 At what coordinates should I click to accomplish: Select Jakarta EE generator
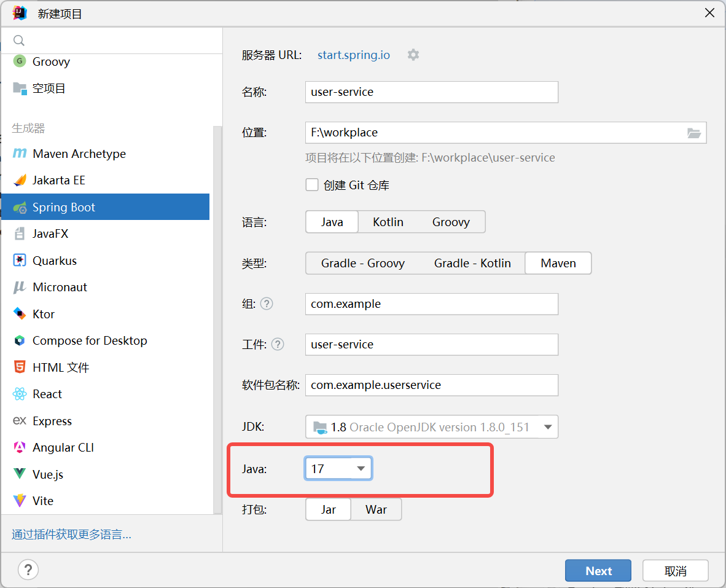pyautogui.click(x=105, y=180)
